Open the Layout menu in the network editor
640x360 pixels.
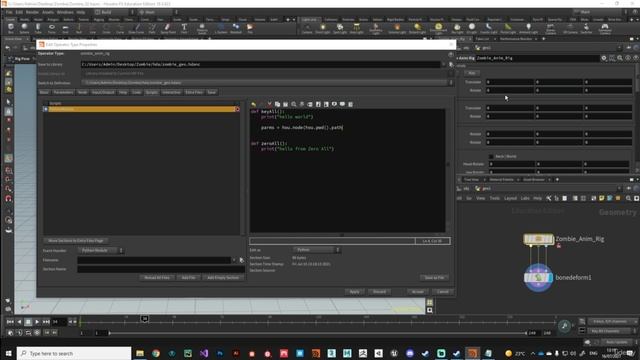(511, 198)
